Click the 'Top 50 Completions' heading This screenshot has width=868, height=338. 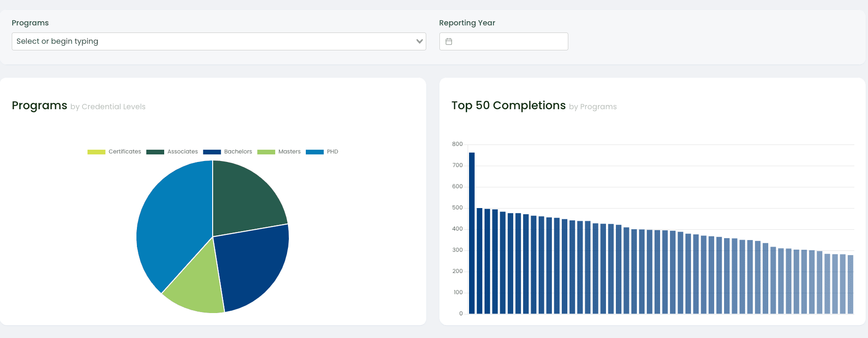tap(509, 105)
